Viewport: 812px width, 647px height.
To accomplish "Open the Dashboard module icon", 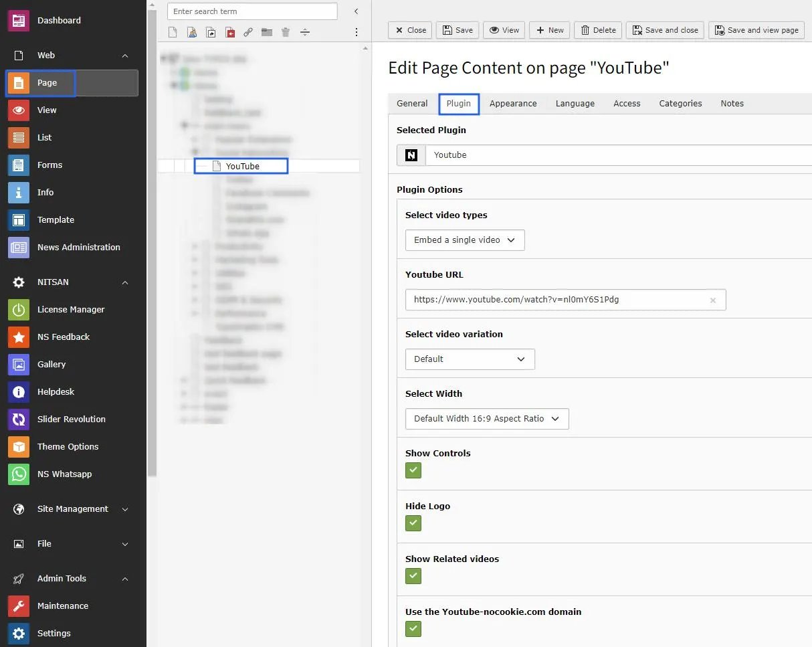I will point(19,21).
